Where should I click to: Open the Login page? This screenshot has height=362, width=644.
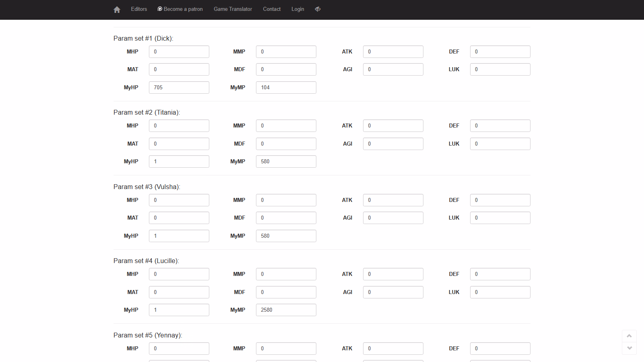(298, 9)
